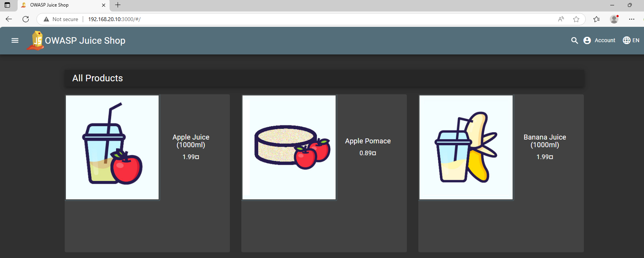Toggle the Read aloud icon
644x258 pixels.
tap(561, 19)
